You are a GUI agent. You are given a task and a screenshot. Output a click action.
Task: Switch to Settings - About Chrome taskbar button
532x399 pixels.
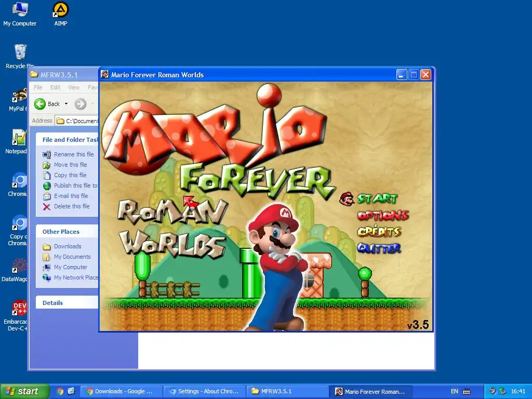pos(205,392)
